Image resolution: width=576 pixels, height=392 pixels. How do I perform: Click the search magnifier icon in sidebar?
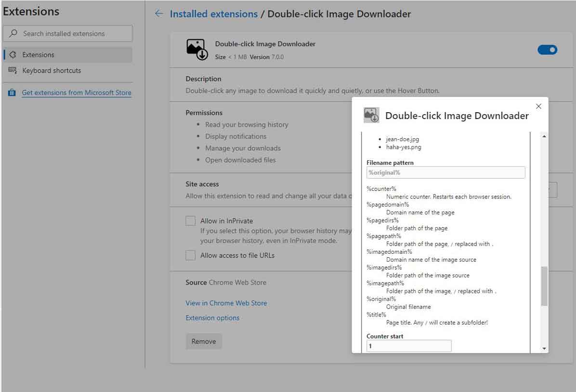pos(13,34)
